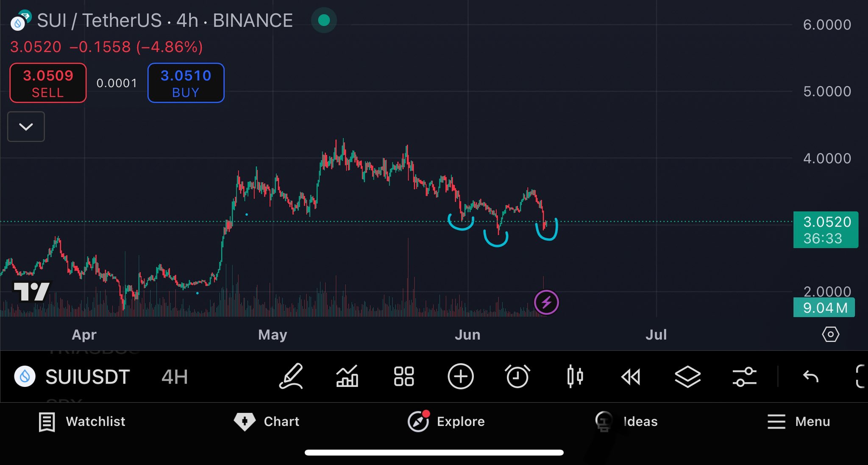
Task: Open SUIUSDT symbol selector
Action: pos(73,377)
